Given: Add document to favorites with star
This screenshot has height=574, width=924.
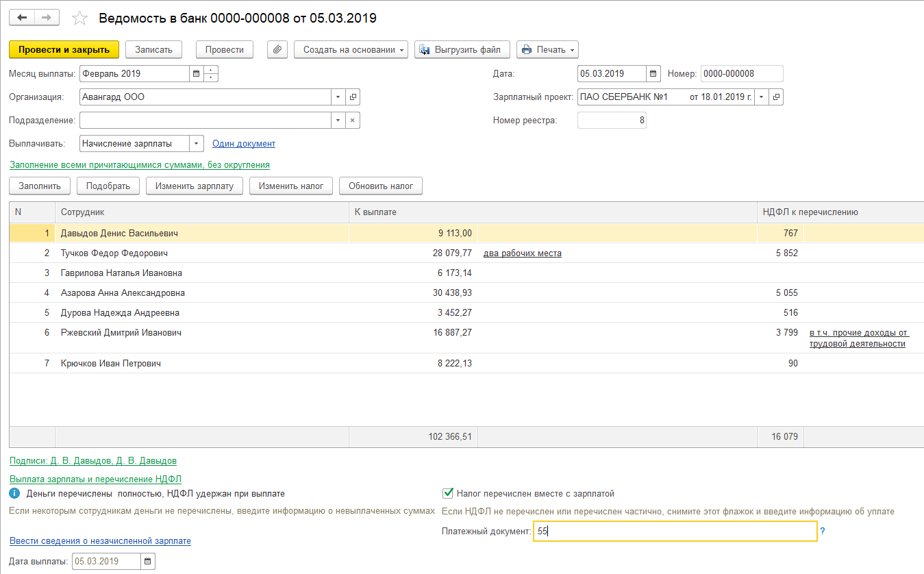Looking at the screenshot, I should coord(80,18).
